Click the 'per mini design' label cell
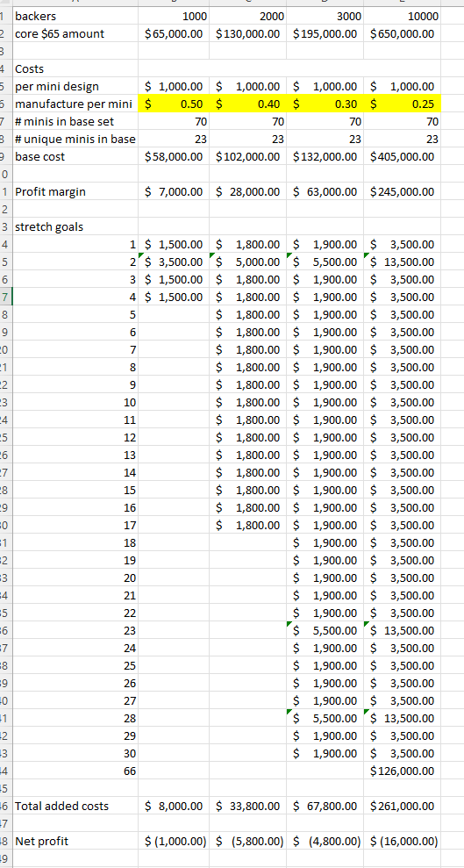Viewport: 464px width, 868px height. [75, 86]
